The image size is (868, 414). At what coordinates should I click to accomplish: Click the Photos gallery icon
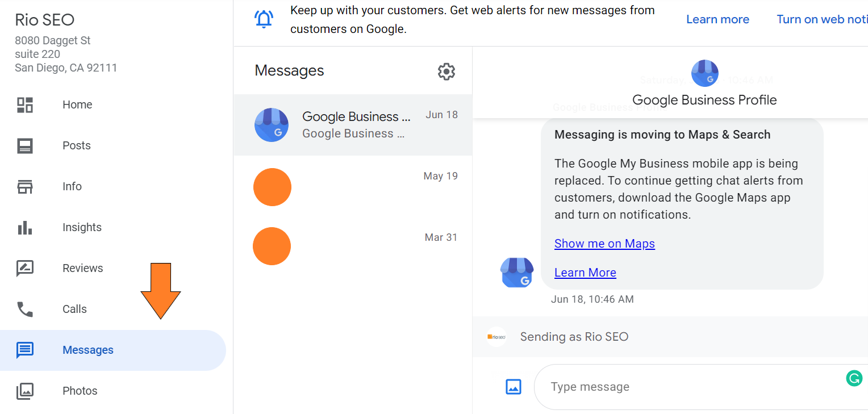click(25, 391)
